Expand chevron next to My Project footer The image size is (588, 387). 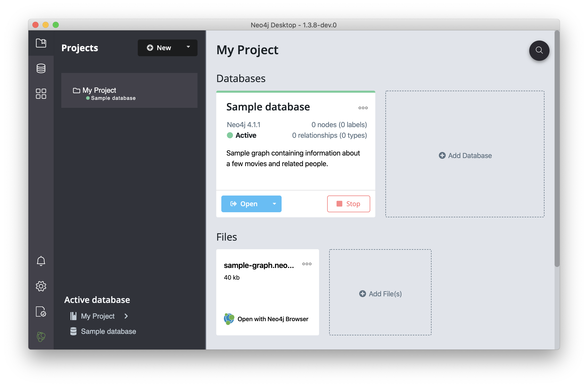click(126, 316)
